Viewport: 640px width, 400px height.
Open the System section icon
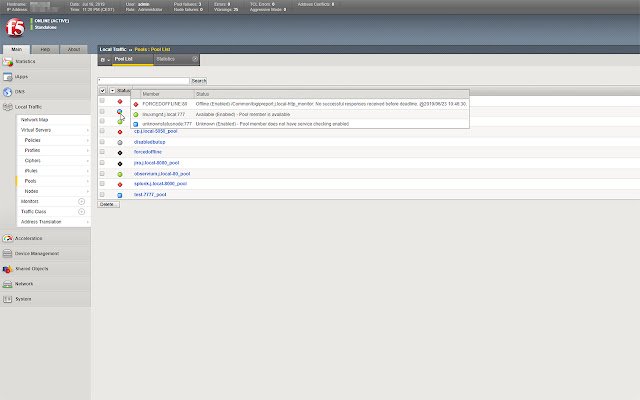[7, 299]
